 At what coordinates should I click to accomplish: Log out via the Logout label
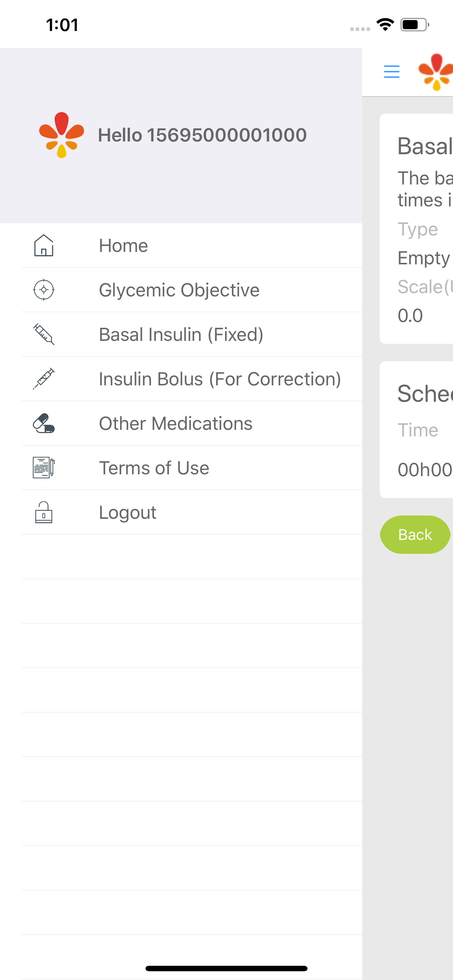tap(128, 513)
